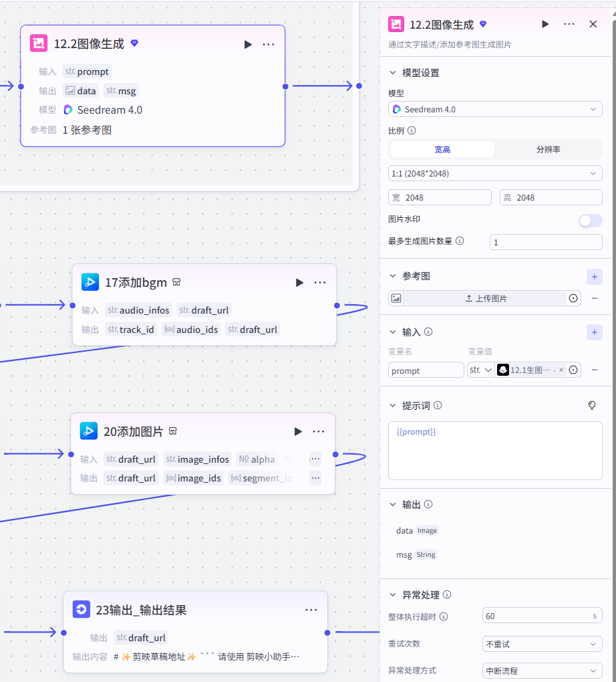Viewport: 616px width, 682px height.
Task: Add a new reference image with plus
Action: 594,277
